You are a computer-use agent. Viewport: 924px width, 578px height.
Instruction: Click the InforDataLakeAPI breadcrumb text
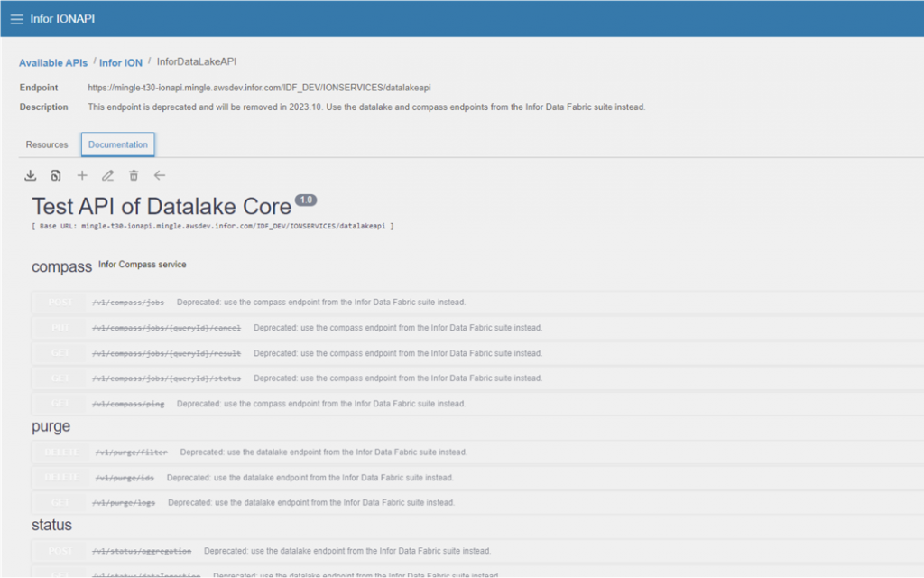(197, 62)
